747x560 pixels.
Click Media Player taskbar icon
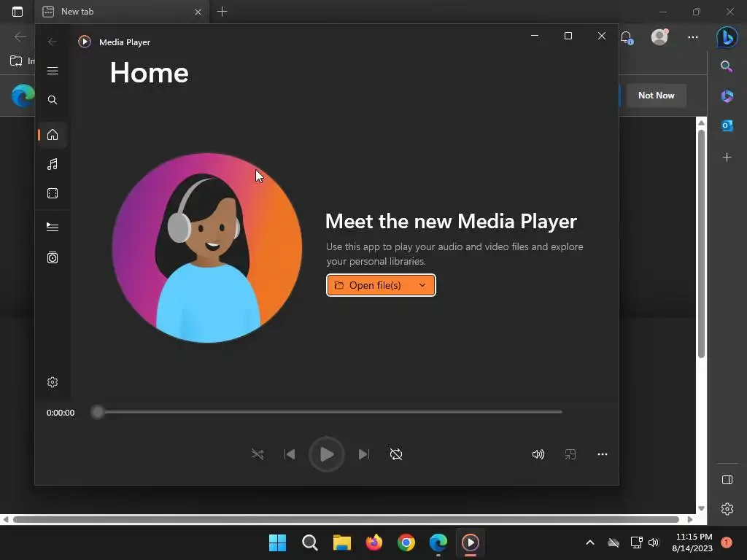pos(471,542)
